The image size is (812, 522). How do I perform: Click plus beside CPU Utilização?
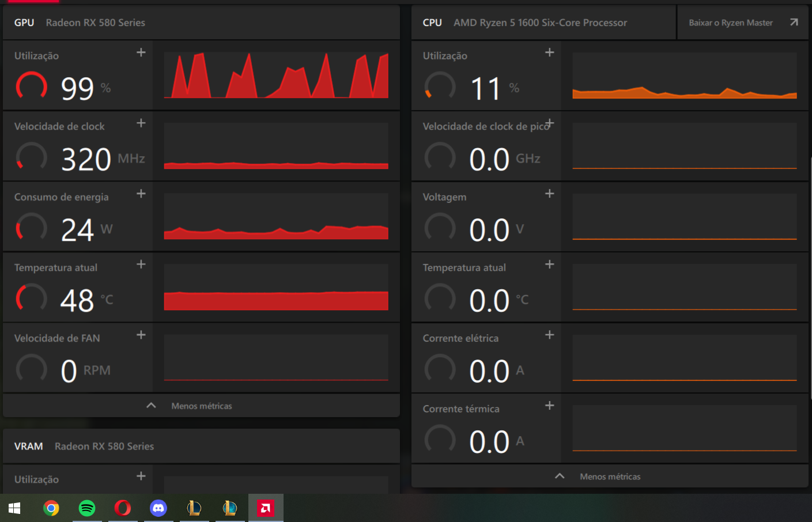[549, 52]
